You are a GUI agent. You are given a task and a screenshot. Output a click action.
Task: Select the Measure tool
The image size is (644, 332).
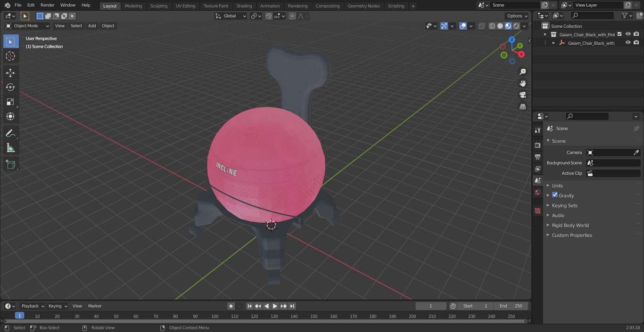[x=10, y=148]
